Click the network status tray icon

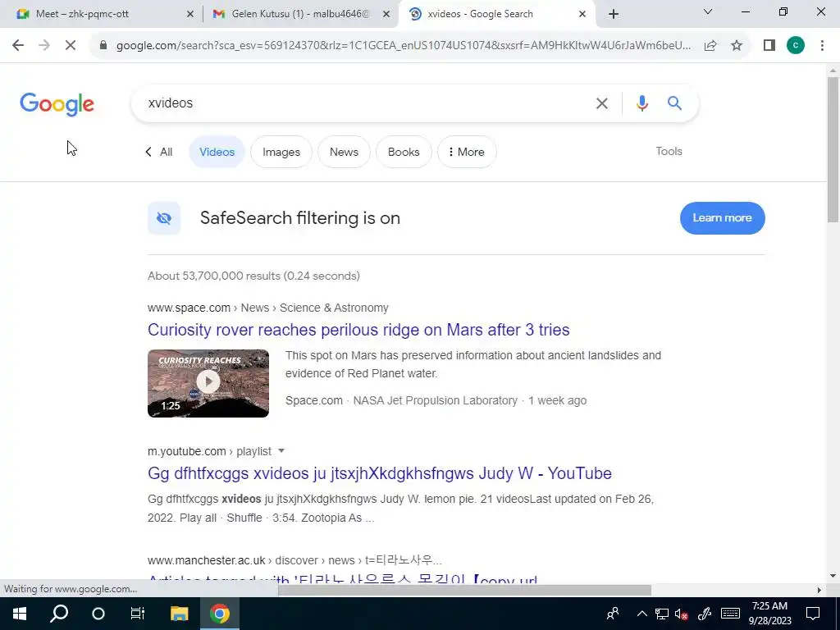[x=662, y=614]
